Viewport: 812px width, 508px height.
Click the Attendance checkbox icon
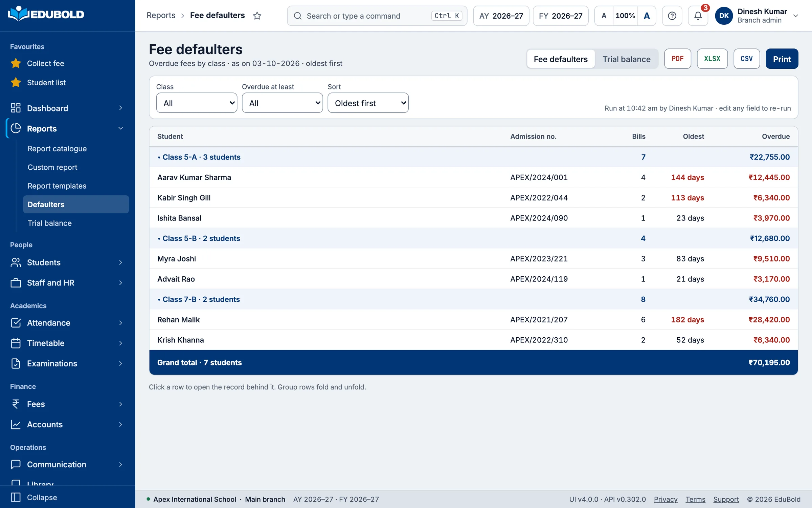16,323
